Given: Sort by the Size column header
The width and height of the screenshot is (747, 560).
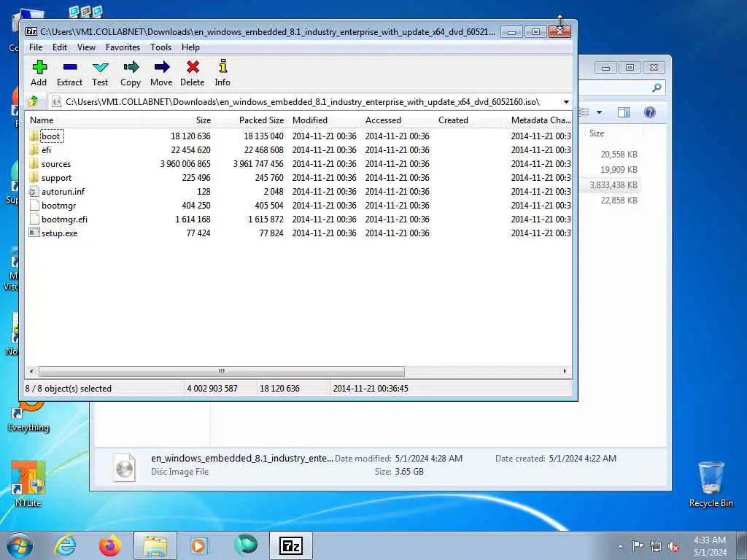Looking at the screenshot, I should click(178, 120).
